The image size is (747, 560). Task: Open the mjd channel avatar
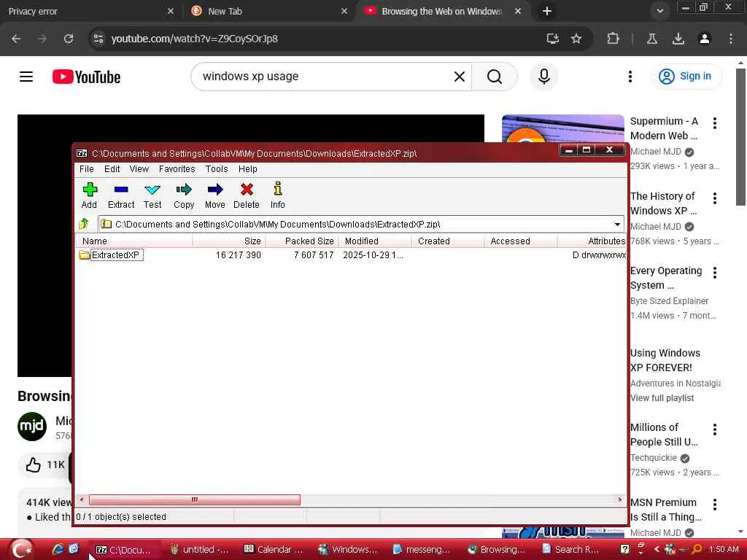pyautogui.click(x=32, y=427)
